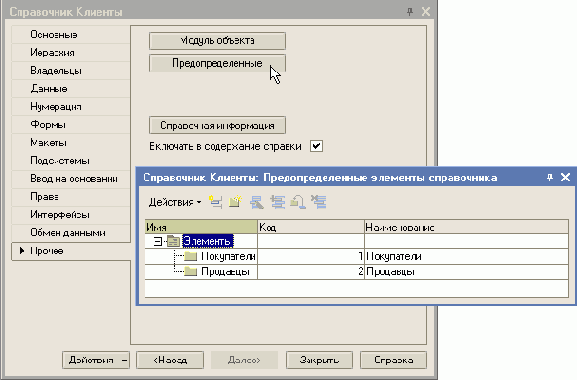Click the Закрыть button
Screen dimensions: 577x380
pyautogui.click(x=319, y=360)
